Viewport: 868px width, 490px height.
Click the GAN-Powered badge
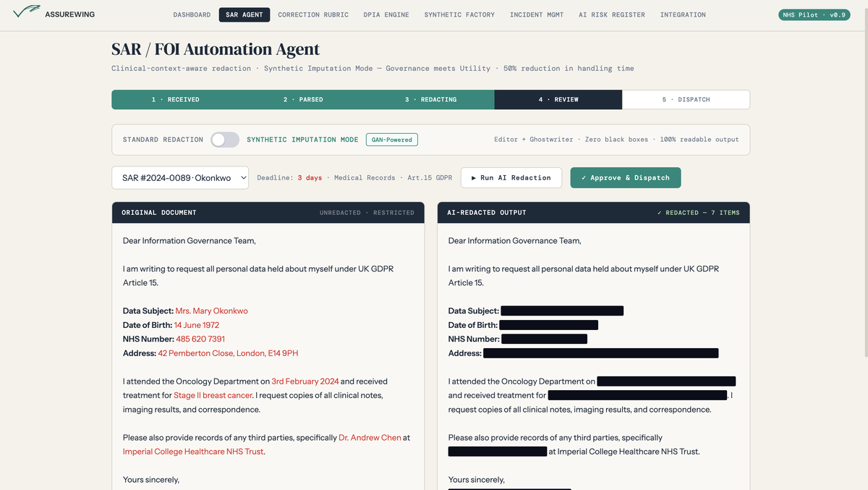392,140
